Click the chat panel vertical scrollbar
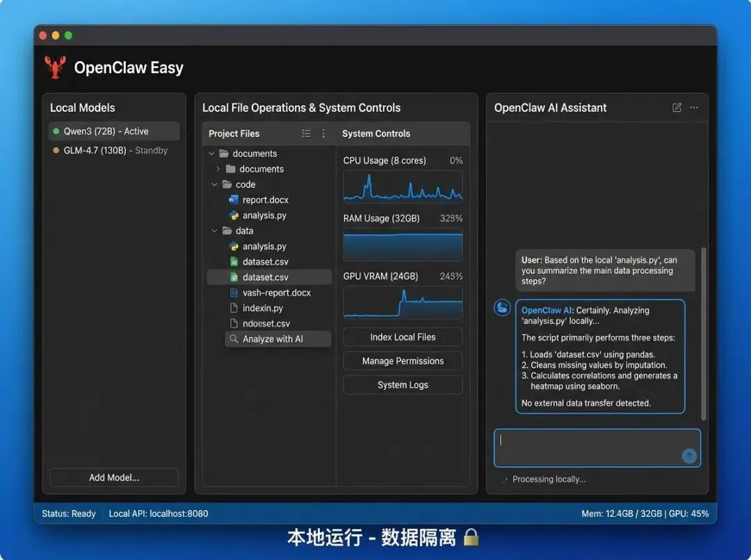 pyautogui.click(x=704, y=333)
